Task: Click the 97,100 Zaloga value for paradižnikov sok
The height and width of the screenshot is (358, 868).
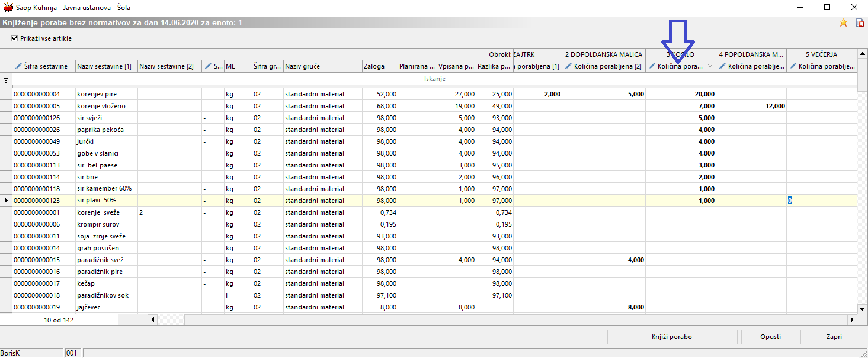Action: tap(380, 295)
